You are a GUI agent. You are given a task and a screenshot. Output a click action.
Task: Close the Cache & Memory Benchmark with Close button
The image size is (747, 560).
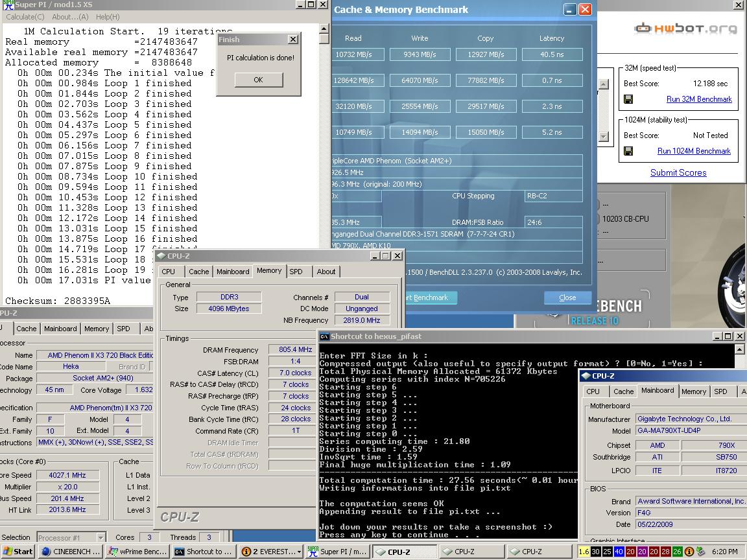pyautogui.click(x=567, y=297)
